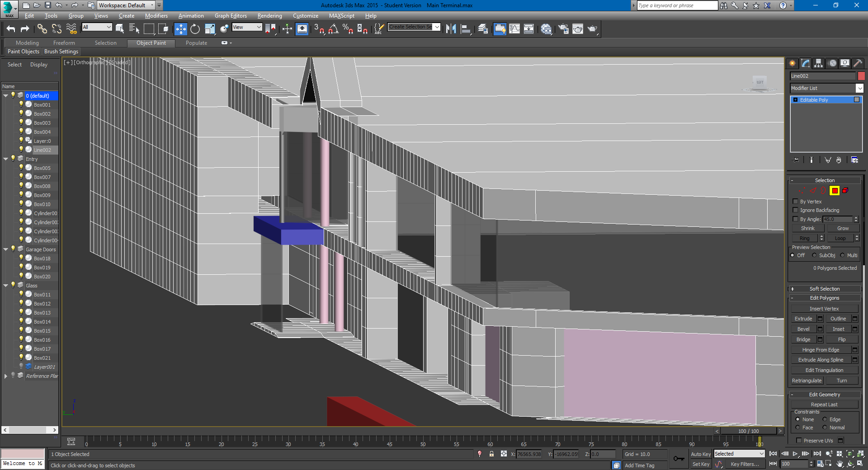Viewport: 868px width, 470px height.
Task: Open the Utilities panel hammer icon
Action: 858,63
